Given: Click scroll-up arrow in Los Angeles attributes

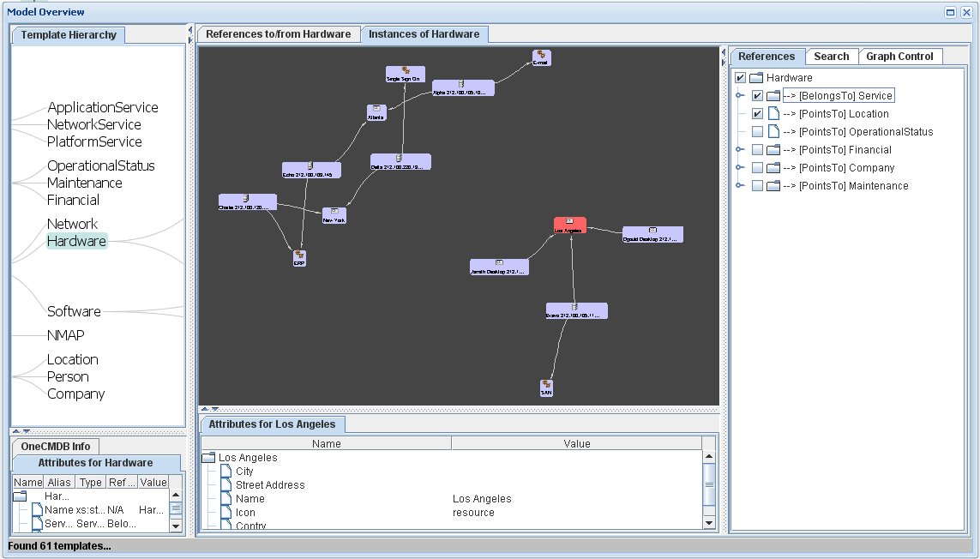Looking at the screenshot, I should click(709, 456).
